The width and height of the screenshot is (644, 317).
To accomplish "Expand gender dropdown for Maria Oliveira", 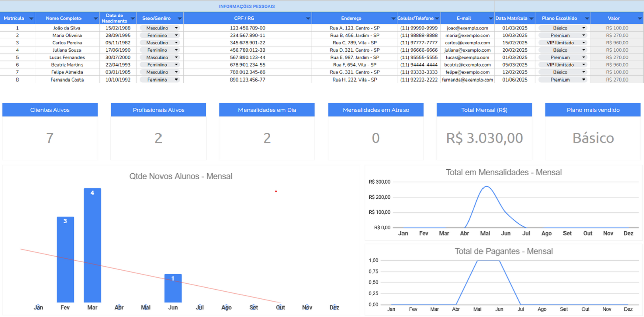I will 176,35.
